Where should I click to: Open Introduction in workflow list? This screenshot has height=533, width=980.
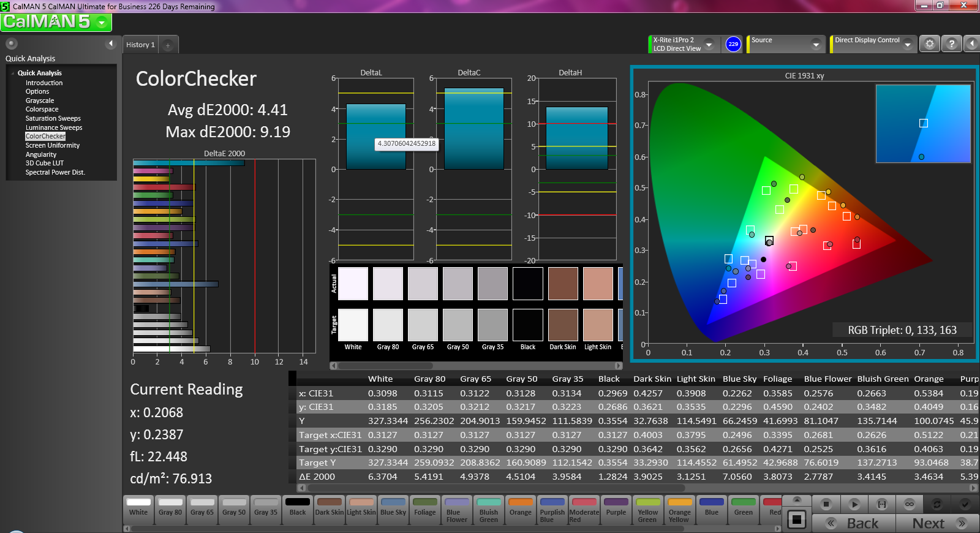[44, 83]
